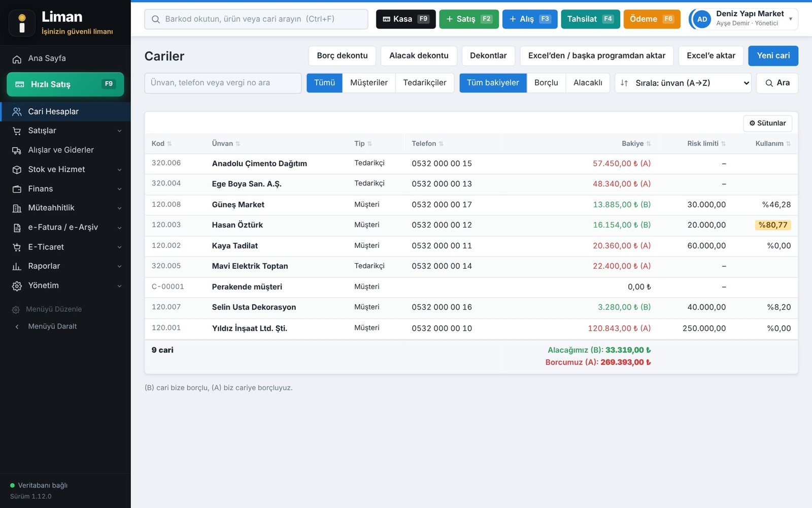Show all cari types with Tümü
The image size is (812, 508).
[324, 83]
